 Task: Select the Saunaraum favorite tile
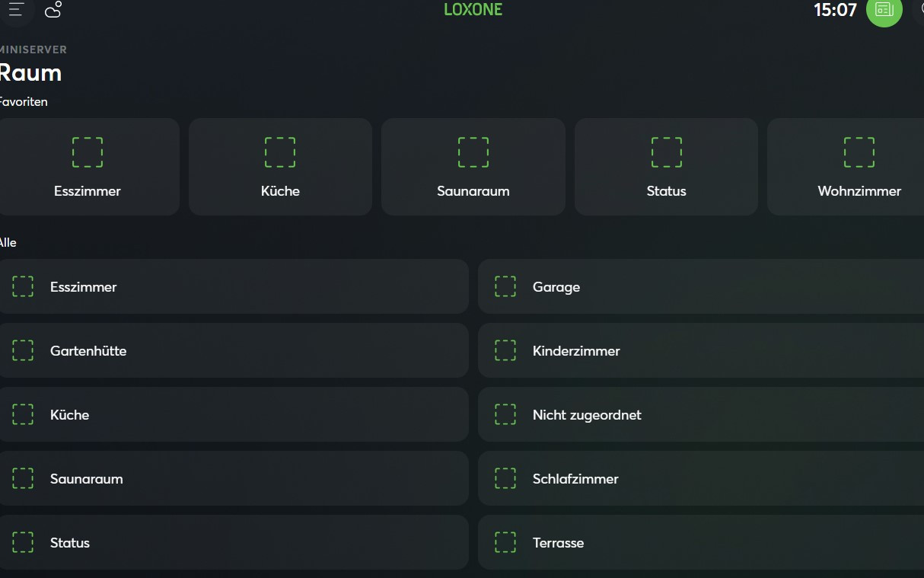pyautogui.click(x=473, y=167)
